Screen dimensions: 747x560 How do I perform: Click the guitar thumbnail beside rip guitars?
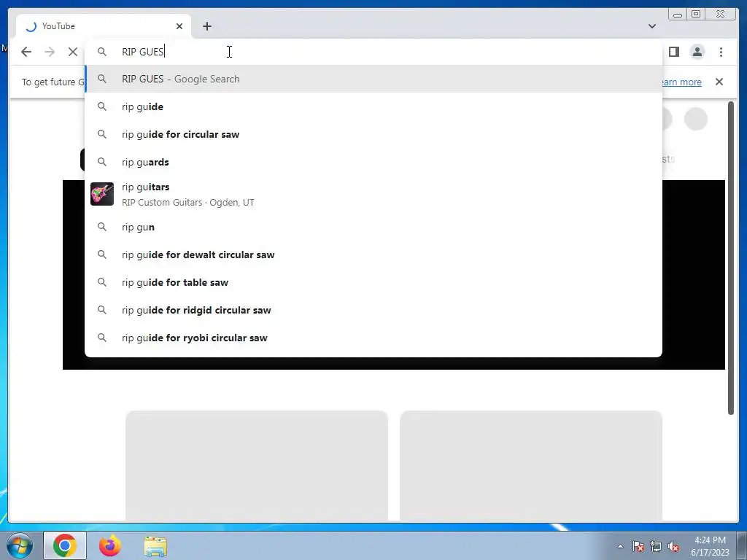click(102, 194)
